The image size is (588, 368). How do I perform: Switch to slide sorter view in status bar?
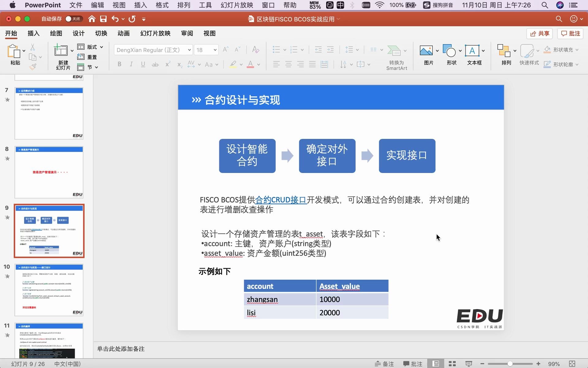(452, 364)
